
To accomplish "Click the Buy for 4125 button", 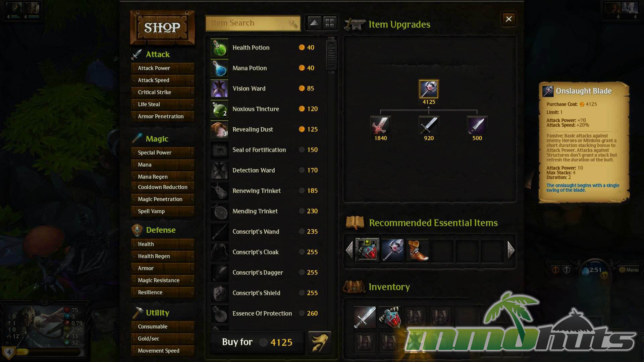I will pos(257,342).
